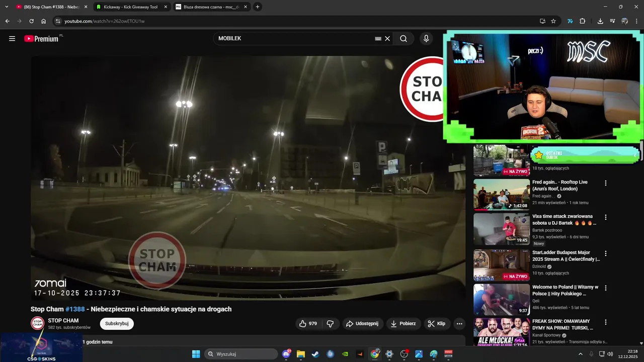This screenshot has width=644, height=362.
Task: Open the StarLadder Budapest Major live thumbnail
Action: pyautogui.click(x=502, y=265)
